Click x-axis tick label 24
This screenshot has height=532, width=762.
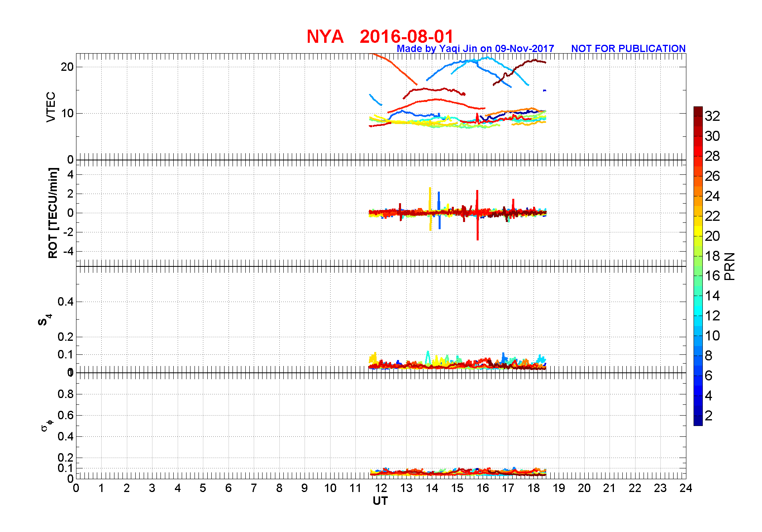click(686, 488)
